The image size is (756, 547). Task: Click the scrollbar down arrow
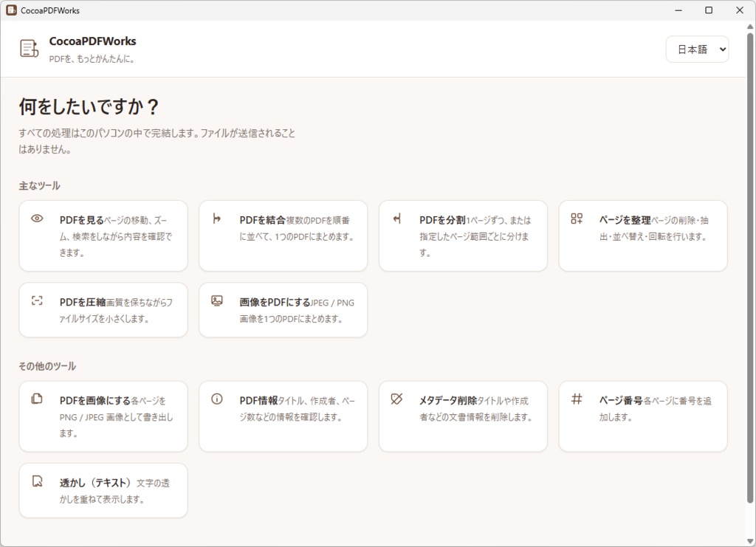tap(750, 541)
